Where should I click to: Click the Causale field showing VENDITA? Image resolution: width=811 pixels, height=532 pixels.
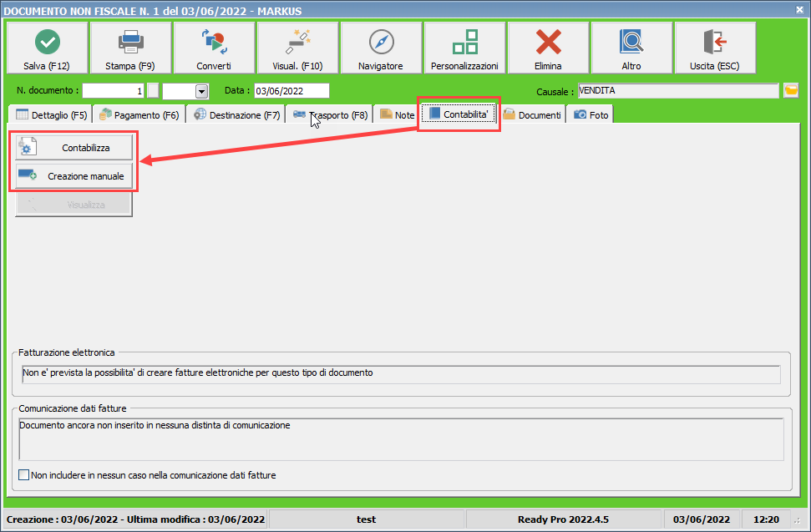(678, 91)
